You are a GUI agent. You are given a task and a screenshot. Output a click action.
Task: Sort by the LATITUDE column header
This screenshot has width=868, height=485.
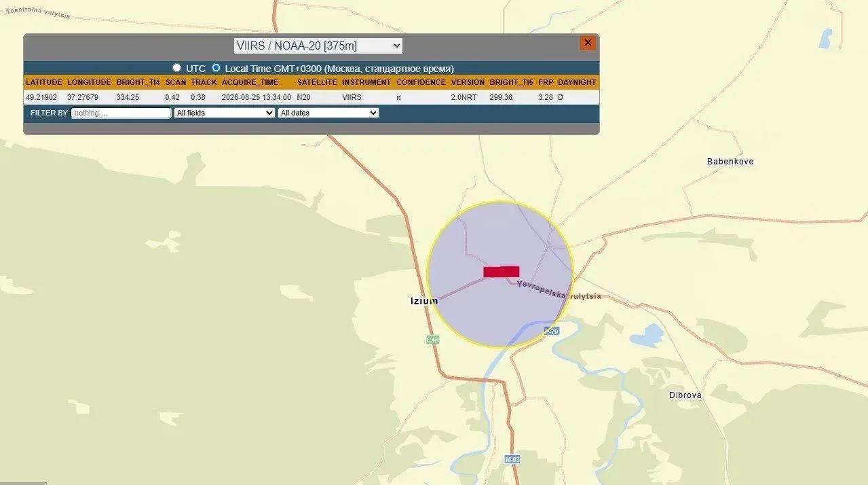44,82
